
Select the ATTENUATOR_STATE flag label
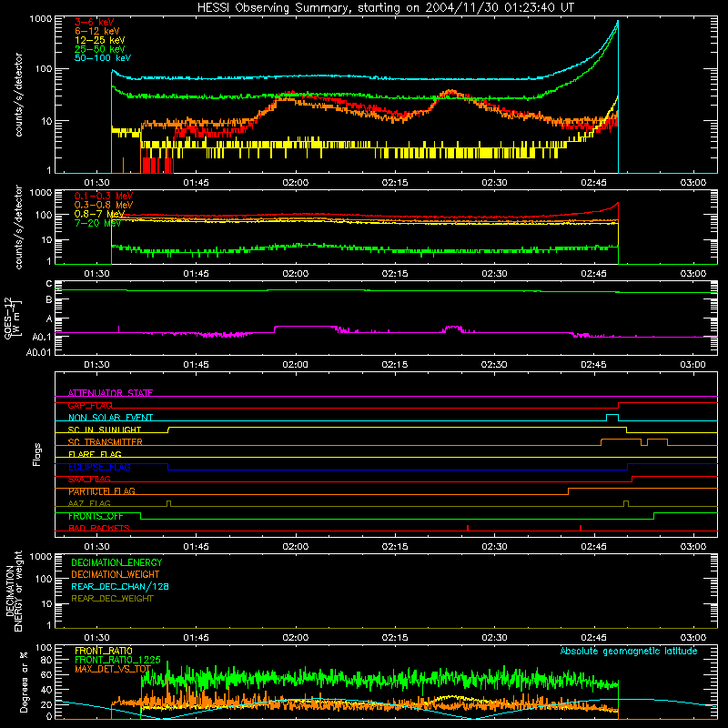(110, 393)
